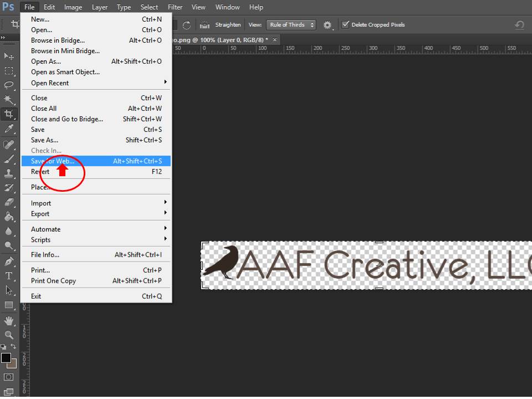Choose Print One Copy item
Screen dimensions: 532x399
tap(96, 281)
